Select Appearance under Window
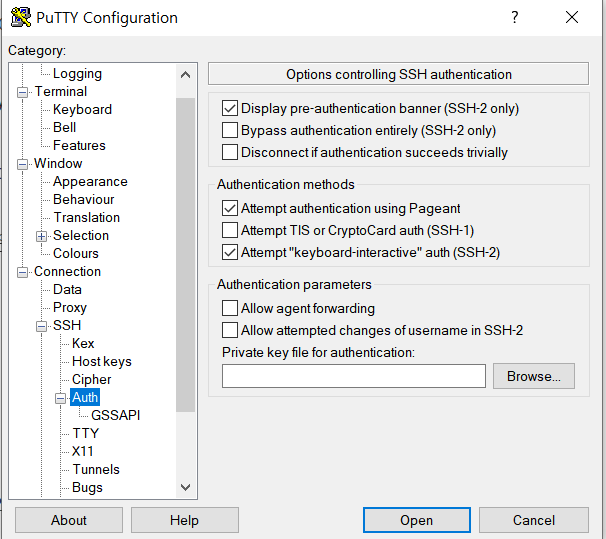The image size is (606, 539). [90, 181]
